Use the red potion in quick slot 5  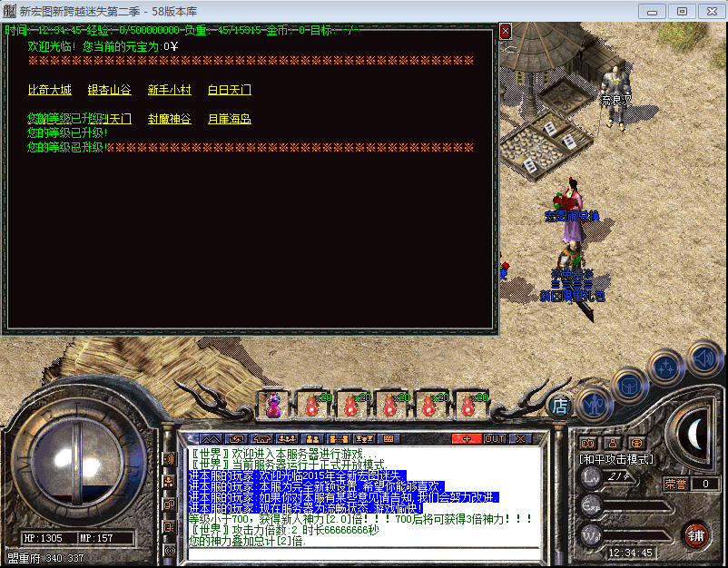click(429, 405)
